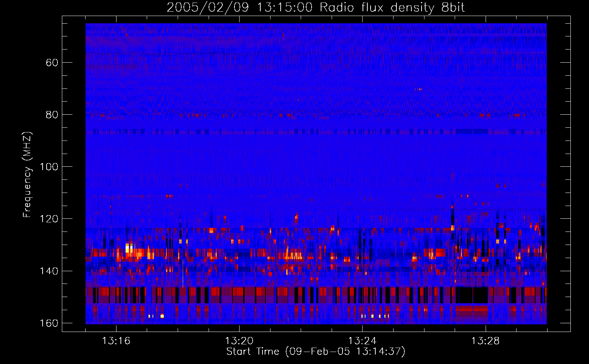Click the 'Frequency (MHZ)' axis label
The image size is (589, 364).
[x=27, y=175]
